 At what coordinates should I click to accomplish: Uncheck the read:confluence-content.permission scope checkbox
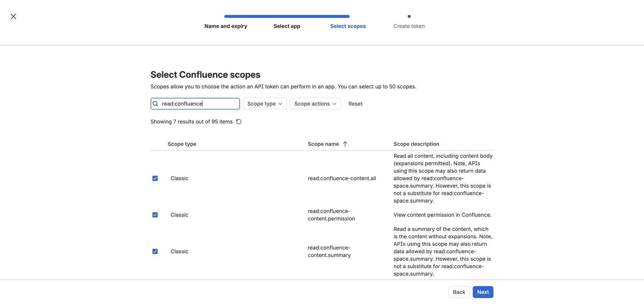(155, 215)
